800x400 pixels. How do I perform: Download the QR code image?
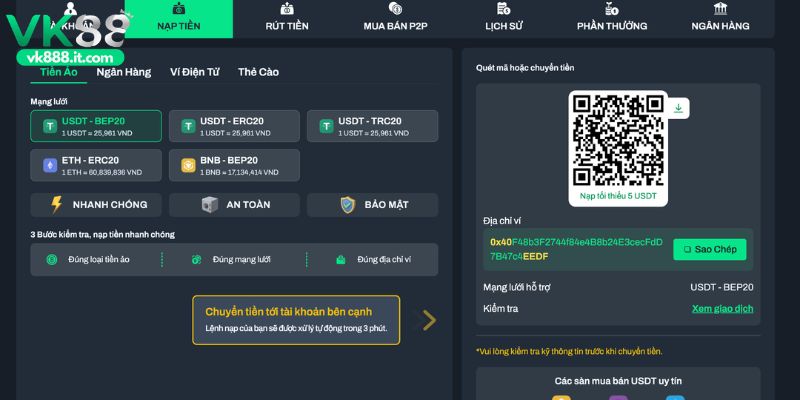[x=678, y=108]
